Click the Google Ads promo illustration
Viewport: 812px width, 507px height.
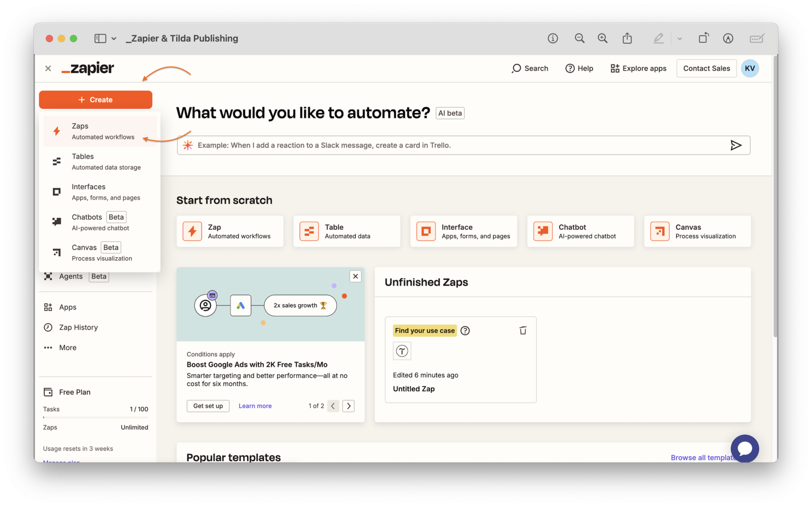click(x=270, y=304)
